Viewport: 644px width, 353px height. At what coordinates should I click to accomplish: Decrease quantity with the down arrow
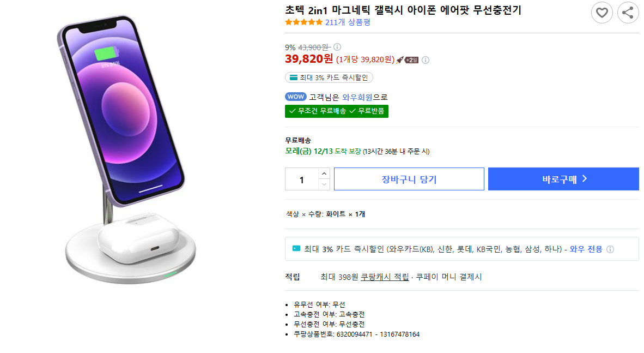tap(324, 184)
